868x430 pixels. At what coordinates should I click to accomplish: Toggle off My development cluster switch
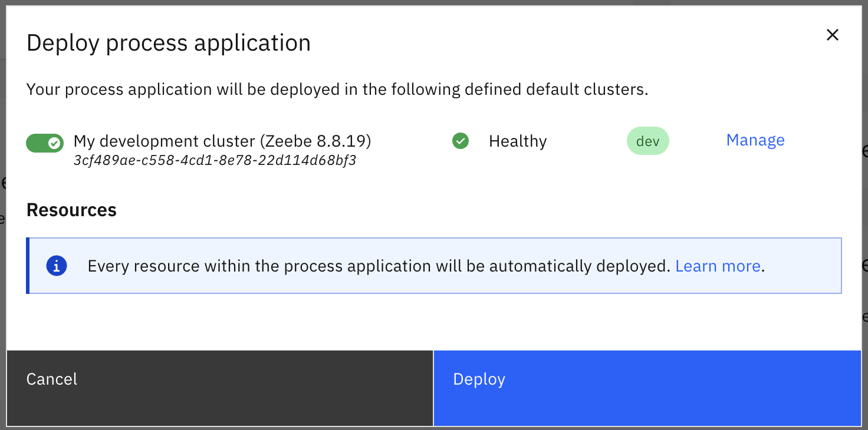coord(45,143)
